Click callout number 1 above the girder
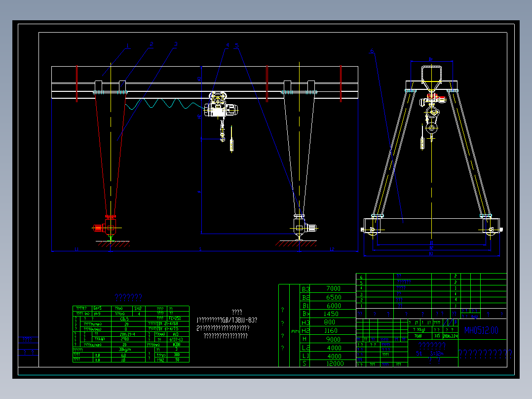This screenshot has width=532, height=399. [x=127, y=45]
